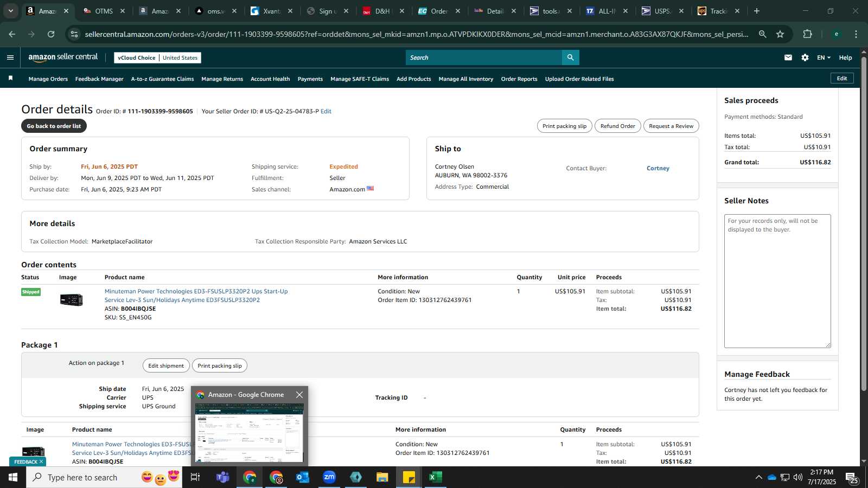This screenshot has width=868, height=488.
Task: Close the Amazon Chrome preview popup
Action: click(x=299, y=395)
